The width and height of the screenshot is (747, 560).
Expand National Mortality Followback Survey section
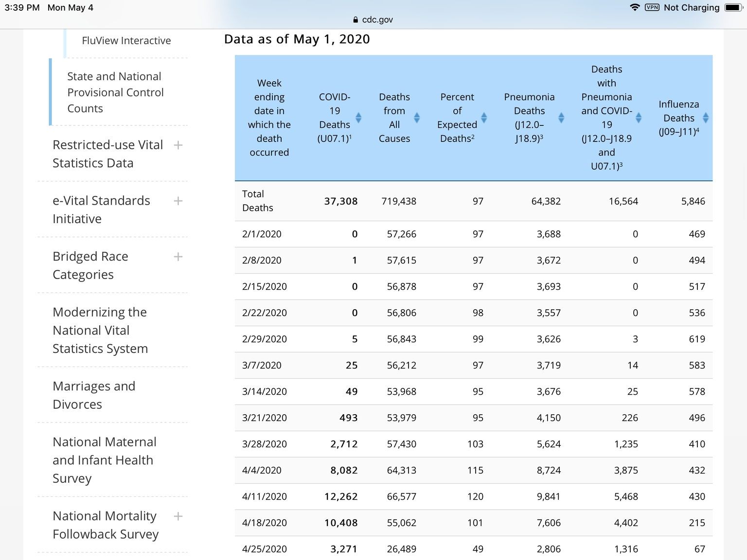pos(178,516)
